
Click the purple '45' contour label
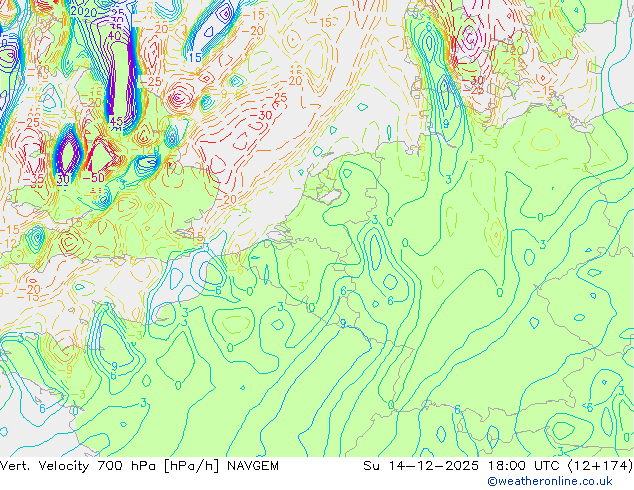(116, 121)
